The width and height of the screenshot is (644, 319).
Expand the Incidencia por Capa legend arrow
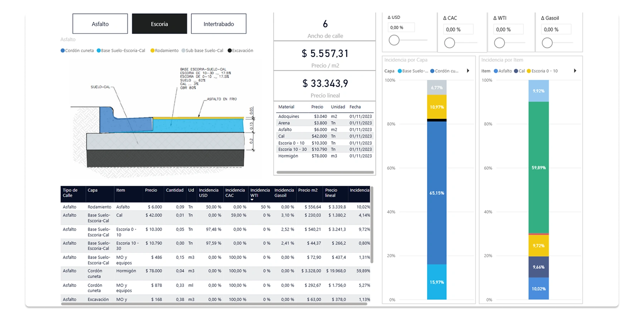(x=468, y=71)
